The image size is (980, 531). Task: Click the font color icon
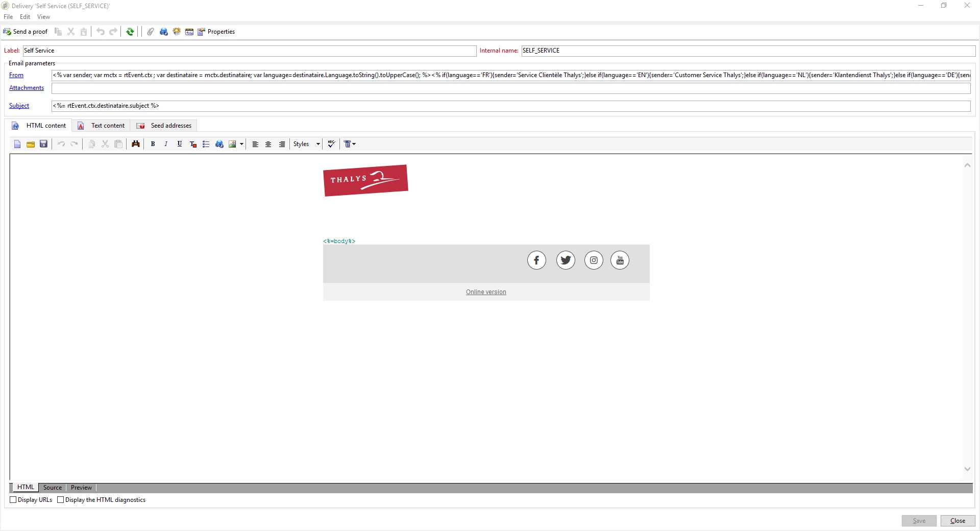coord(193,144)
